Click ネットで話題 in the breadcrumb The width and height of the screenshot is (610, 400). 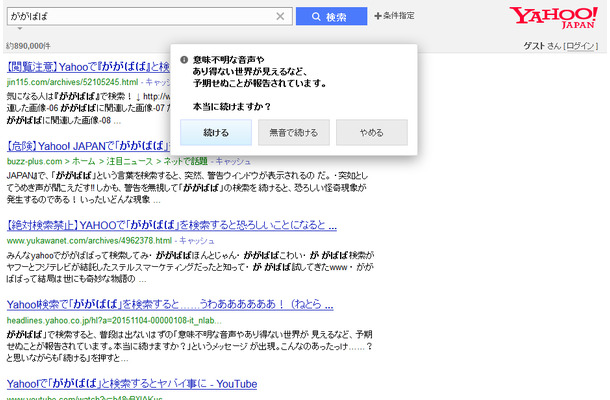click(191, 159)
